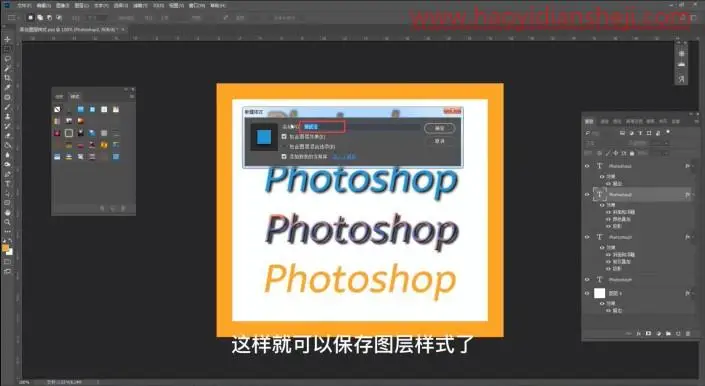705x386 pixels.
Task: Select the Move tool
Action: [7, 40]
